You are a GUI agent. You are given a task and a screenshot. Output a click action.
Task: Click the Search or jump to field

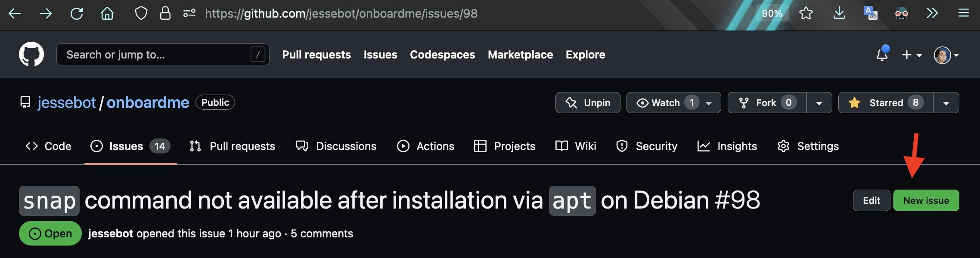pos(162,54)
